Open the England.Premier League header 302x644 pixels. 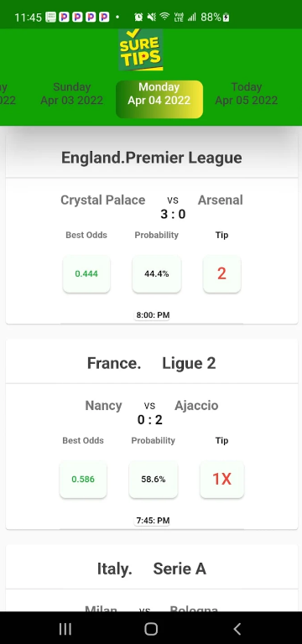(x=152, y=158)
